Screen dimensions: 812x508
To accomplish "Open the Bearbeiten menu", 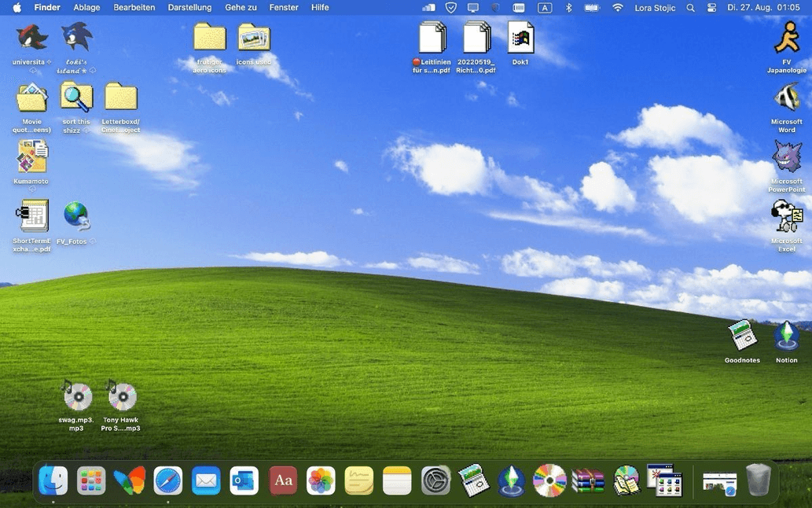I will coord(134,8).
